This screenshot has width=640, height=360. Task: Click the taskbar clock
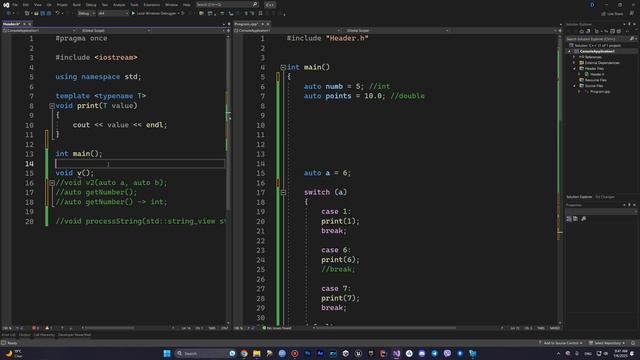620,353
